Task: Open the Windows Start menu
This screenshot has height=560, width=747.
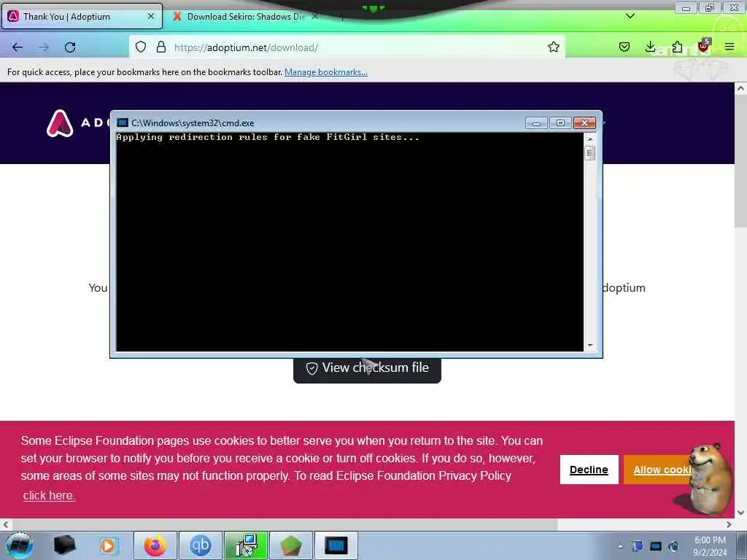Action: 20,545
